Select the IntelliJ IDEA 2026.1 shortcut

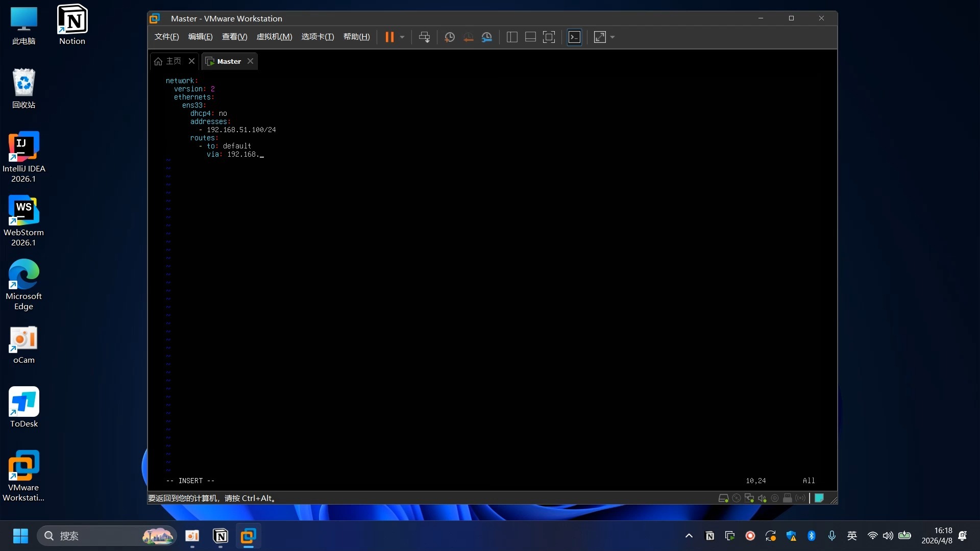(x=23, y=158)
